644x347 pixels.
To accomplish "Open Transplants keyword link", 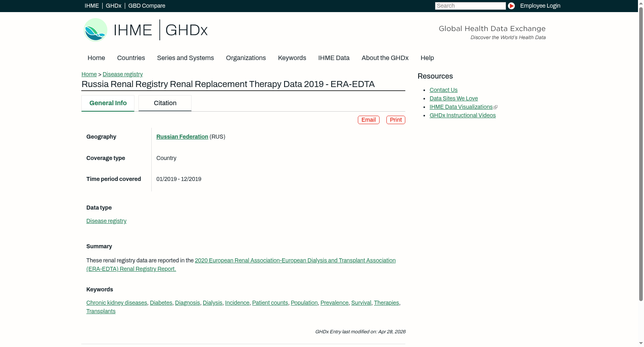I will point(101,311).
